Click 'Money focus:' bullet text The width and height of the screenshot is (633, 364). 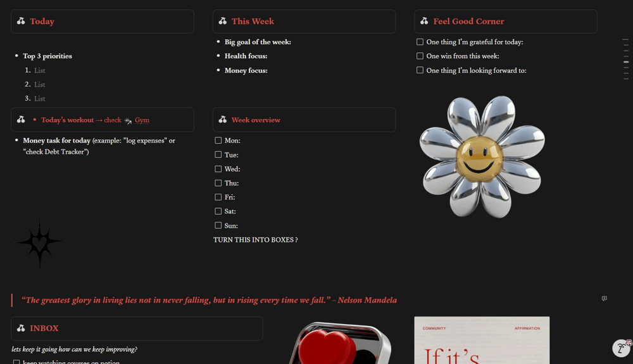tap(246, 70)
